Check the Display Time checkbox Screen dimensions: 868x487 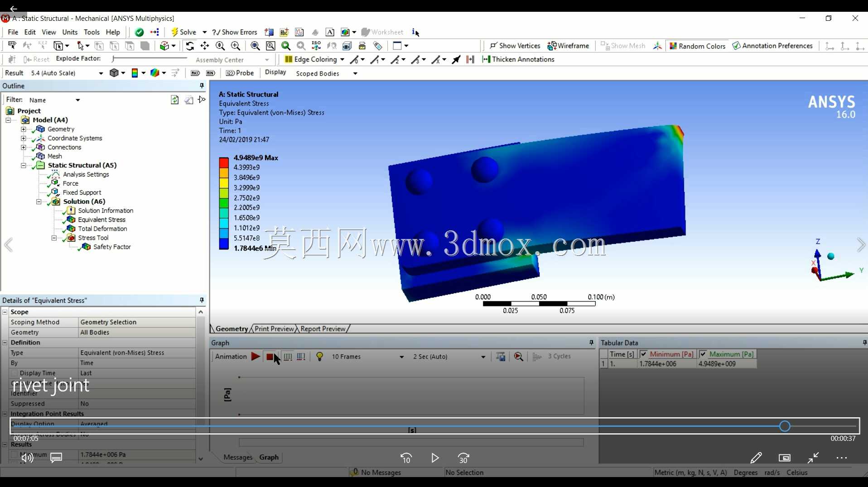(x=14, y=373)
